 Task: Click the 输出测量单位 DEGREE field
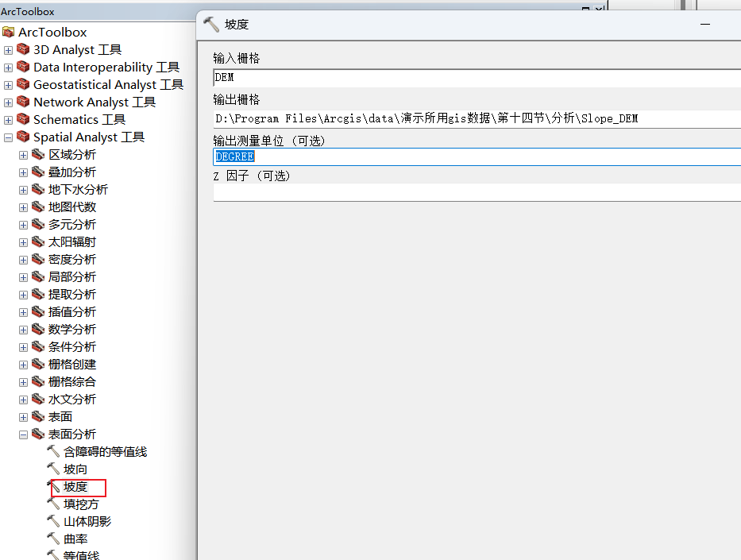click(x=477, y=156)
